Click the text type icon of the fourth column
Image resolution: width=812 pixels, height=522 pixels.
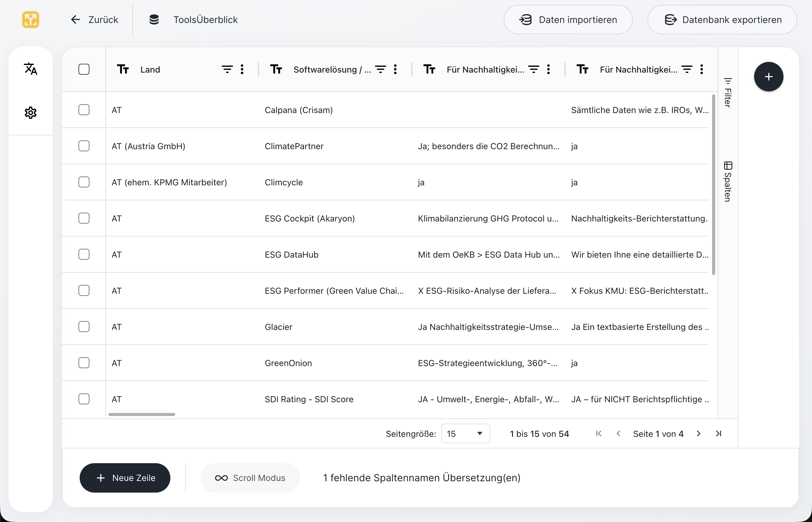tap(582, 69)
